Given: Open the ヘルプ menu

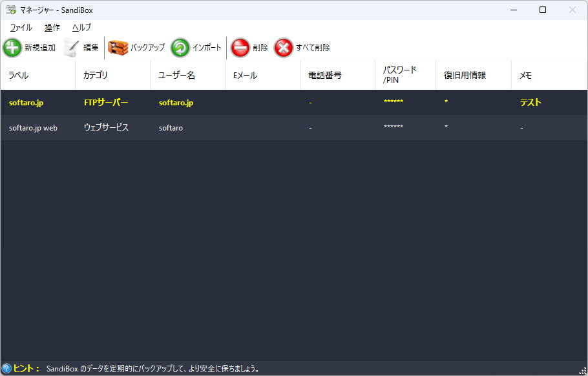Looking at the screenshot, I should coord(81,28).
